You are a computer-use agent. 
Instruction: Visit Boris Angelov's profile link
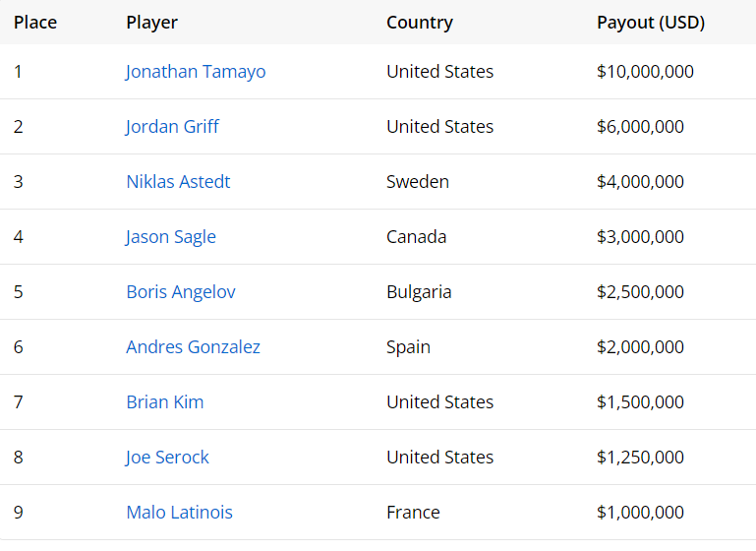tap(180, 292)
